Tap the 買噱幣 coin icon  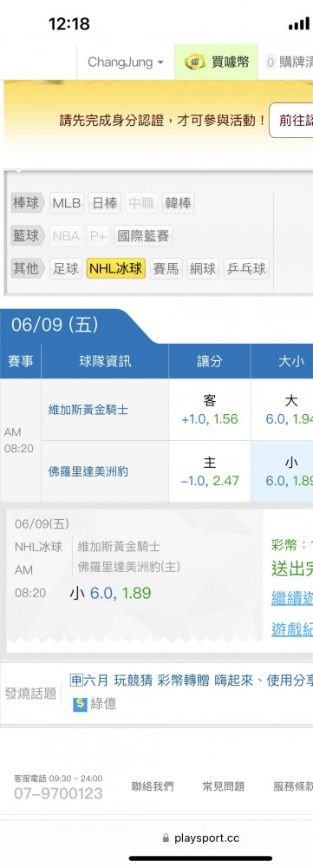click(x=195, y=62)
